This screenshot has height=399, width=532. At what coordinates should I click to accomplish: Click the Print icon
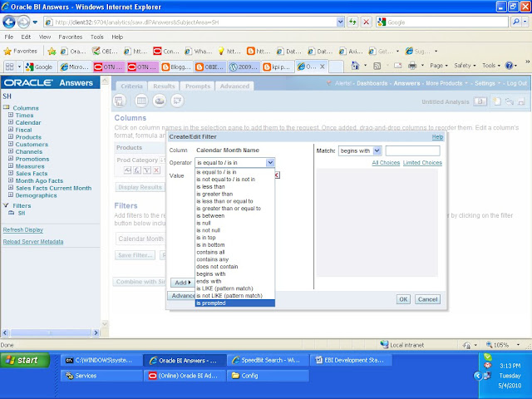click(x=412, y=66)
